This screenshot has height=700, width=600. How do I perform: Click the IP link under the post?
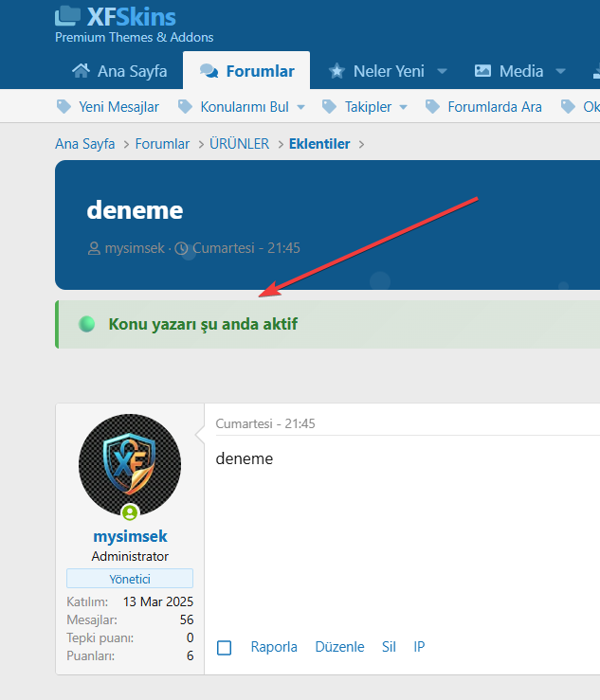(x=419, y=647)
